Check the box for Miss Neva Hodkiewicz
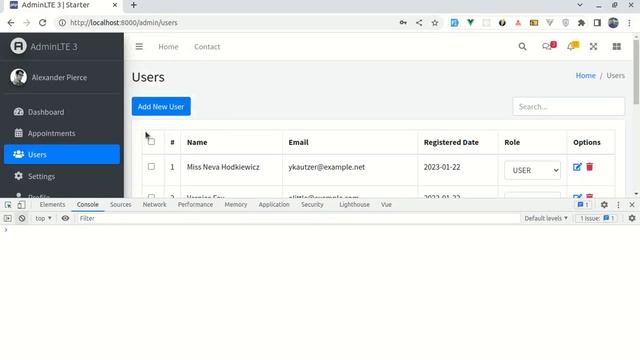 (151, 167)
